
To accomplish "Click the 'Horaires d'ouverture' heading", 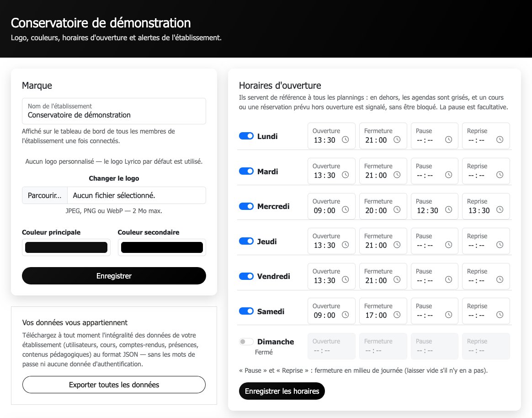I will point(280,85).
